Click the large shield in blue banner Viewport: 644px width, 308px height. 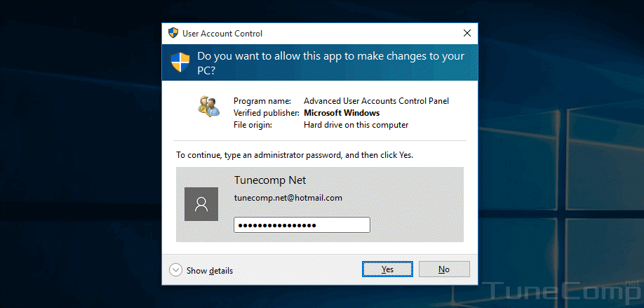180,62
